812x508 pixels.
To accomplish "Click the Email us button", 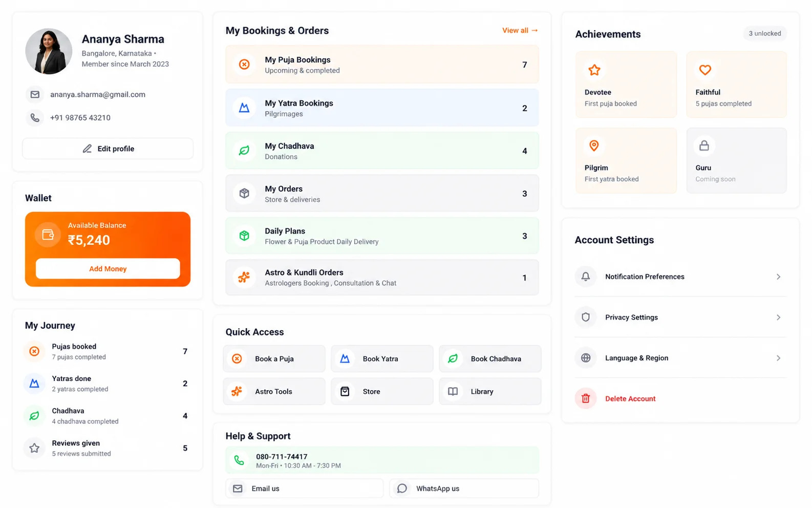I will pos(304,489).
